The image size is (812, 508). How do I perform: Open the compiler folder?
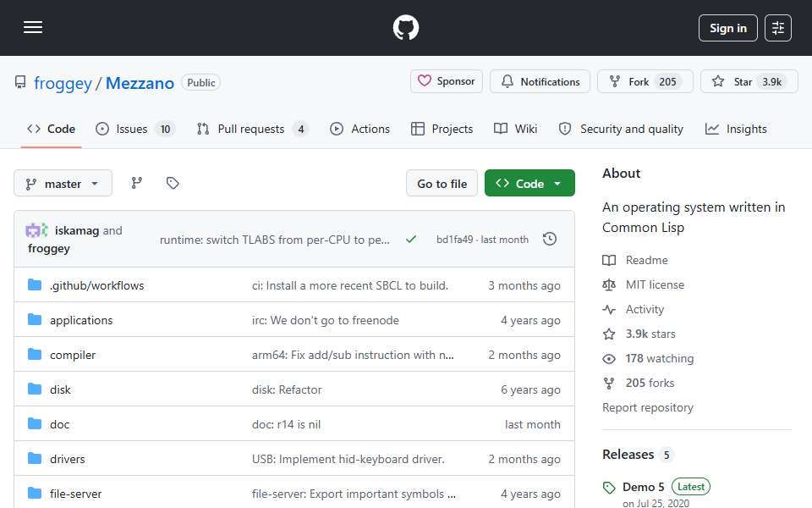(73, 355)
